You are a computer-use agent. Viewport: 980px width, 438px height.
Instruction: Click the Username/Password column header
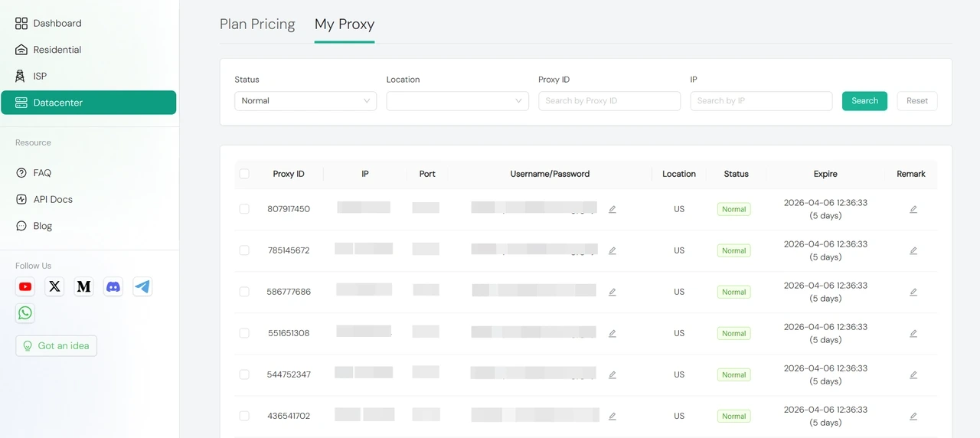coord(550,174)
